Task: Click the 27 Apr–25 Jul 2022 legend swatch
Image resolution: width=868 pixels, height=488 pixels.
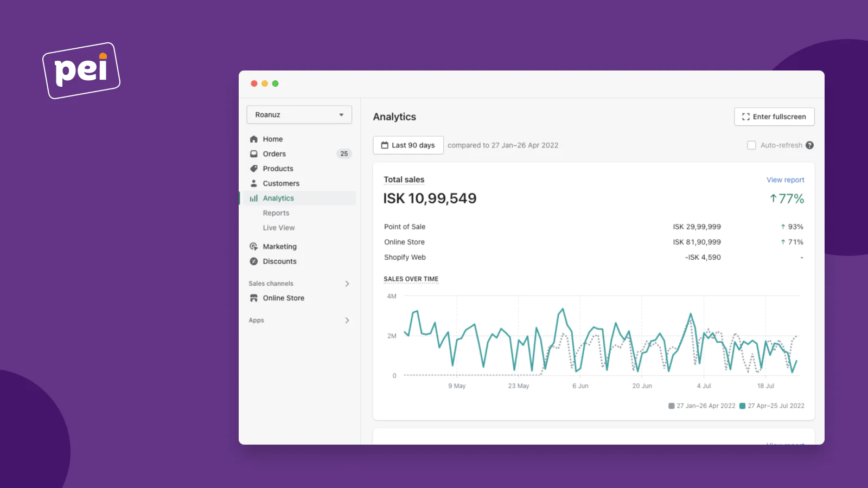Action: coord(742,406)
